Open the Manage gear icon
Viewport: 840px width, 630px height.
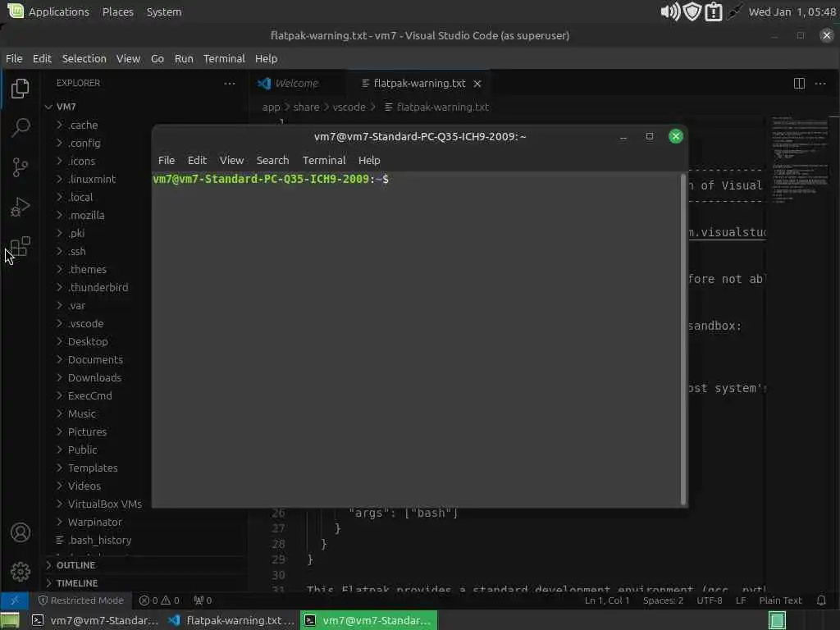pos(20,572)
